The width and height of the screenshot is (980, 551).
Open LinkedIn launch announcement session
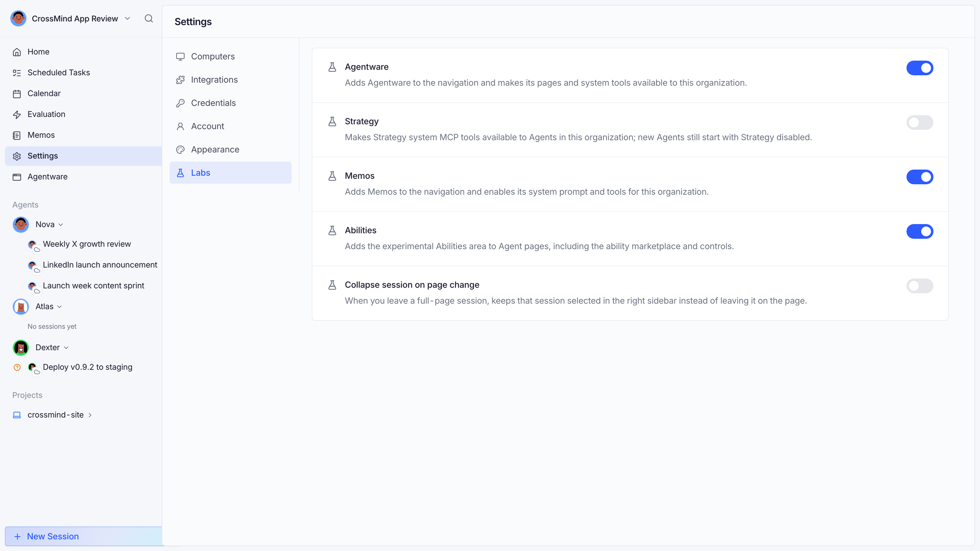point(100,265)
